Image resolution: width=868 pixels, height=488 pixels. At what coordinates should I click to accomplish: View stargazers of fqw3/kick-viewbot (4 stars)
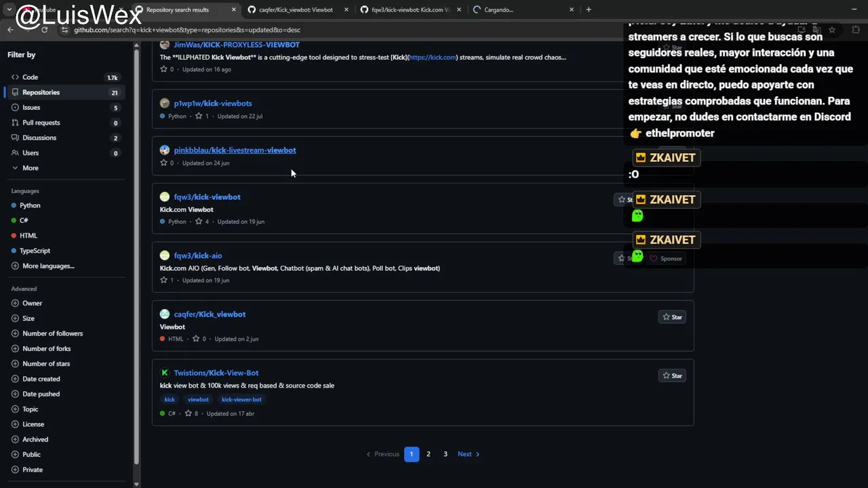(202, 222)
